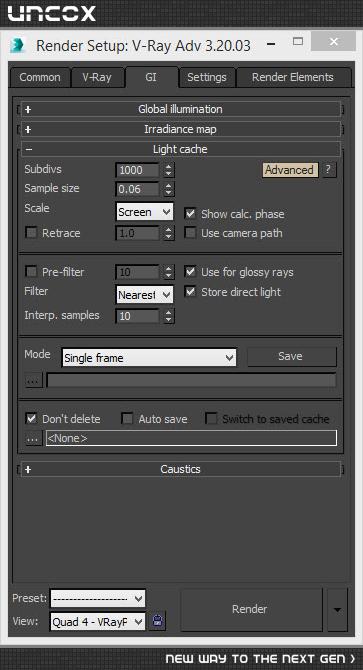Open the Filter dropdown set to Nearest
This screenshot has height=670, width=363.
click(145, 295)
